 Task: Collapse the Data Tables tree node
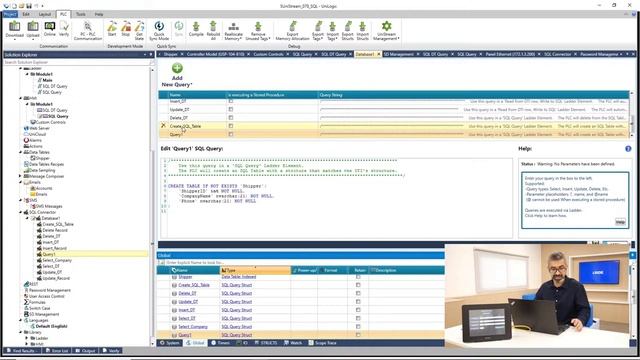20,152
